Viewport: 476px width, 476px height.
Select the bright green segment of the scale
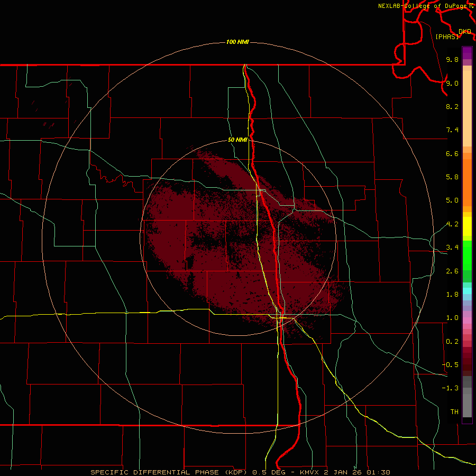tap(467, 255)
